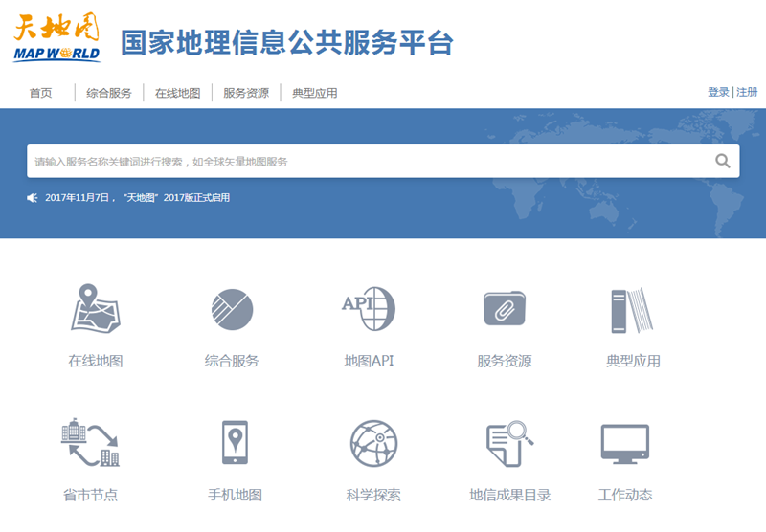Screen dimensions: 766x532
Task: Click the 地图API text label
Action: (369, 361)
